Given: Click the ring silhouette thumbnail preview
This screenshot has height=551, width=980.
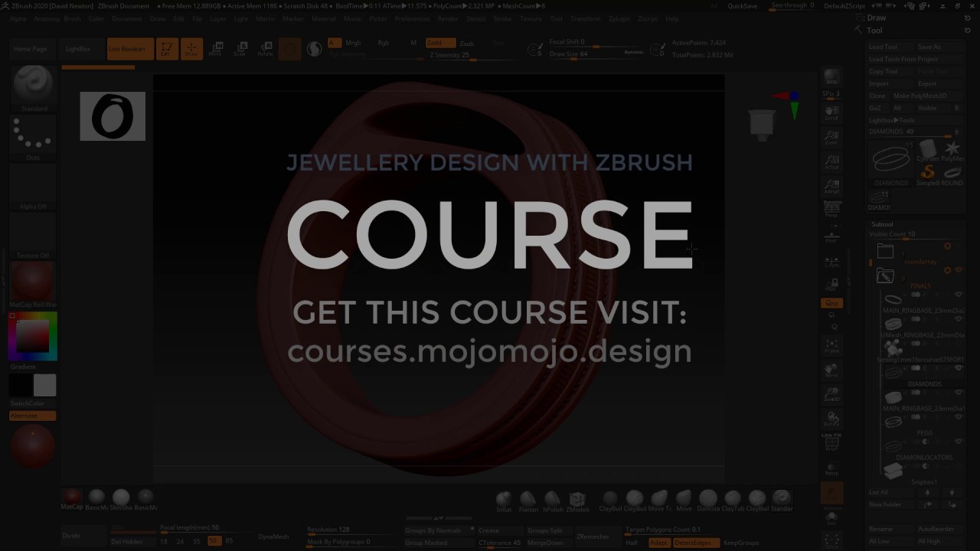Looking at the screenshot, I should 113,116.
